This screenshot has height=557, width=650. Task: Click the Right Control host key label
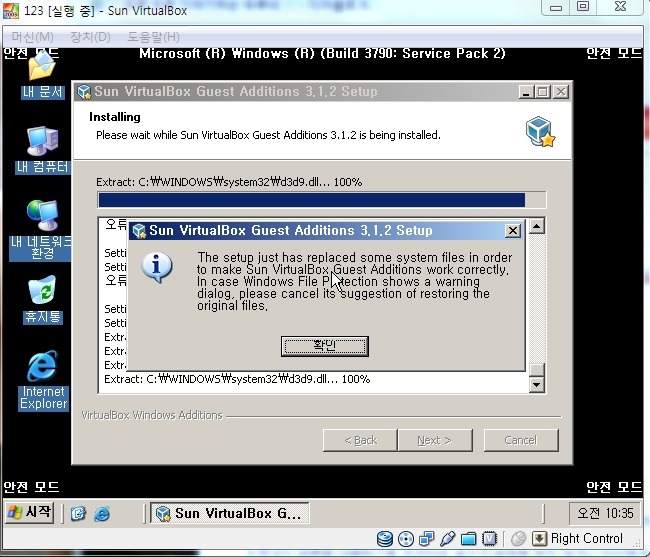(x=587, y=538)
